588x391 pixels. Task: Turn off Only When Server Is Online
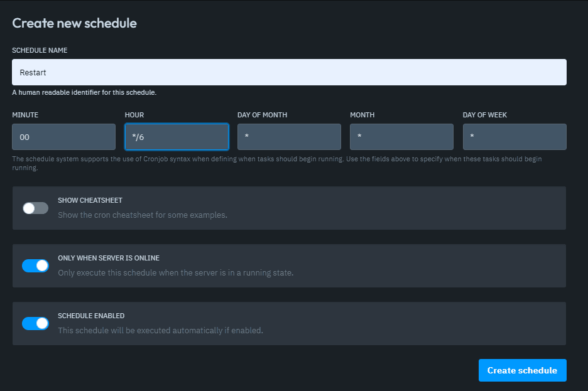pos(35,265)
